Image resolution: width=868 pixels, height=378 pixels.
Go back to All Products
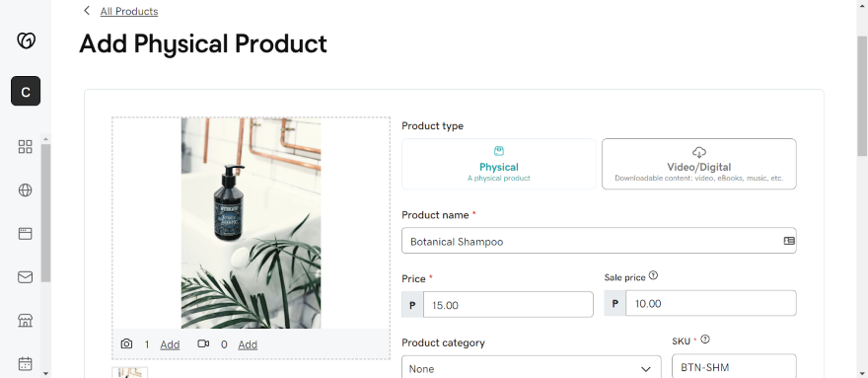(129, 11)
